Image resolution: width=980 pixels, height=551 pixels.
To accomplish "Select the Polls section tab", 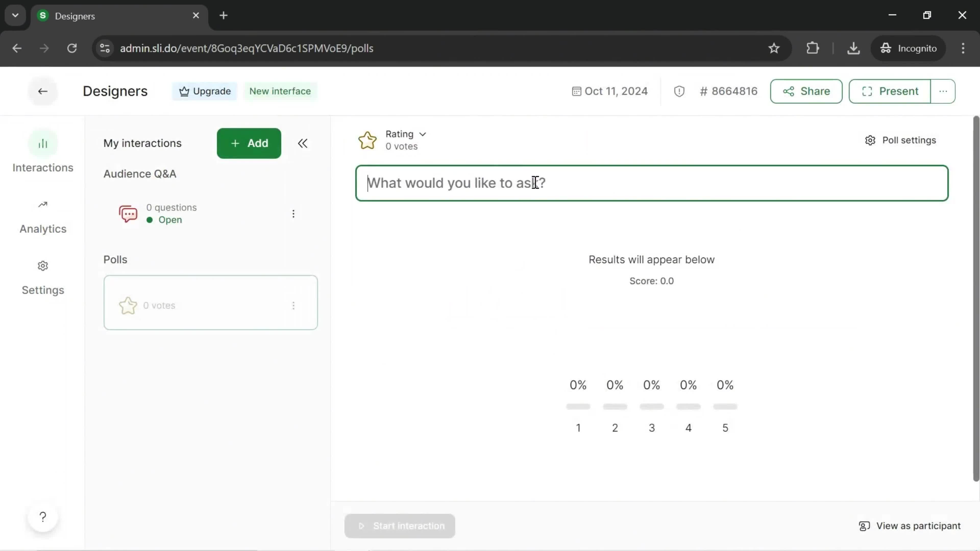I will click(x=115, y=259).
